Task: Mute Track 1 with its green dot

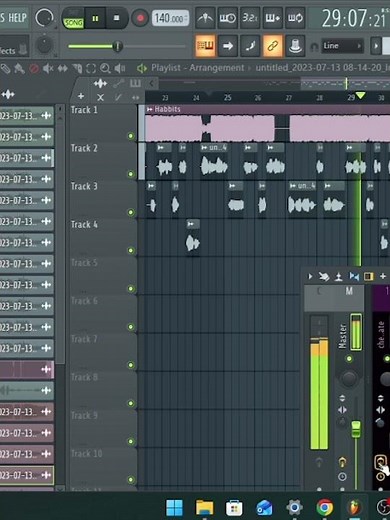Action: pyautogui.click(x=131, y=136)
